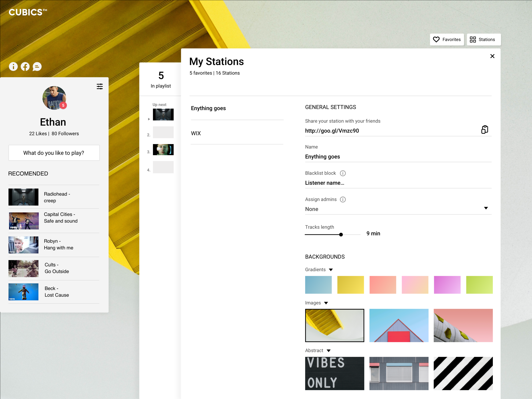Collapse the Gradients section

331,270
